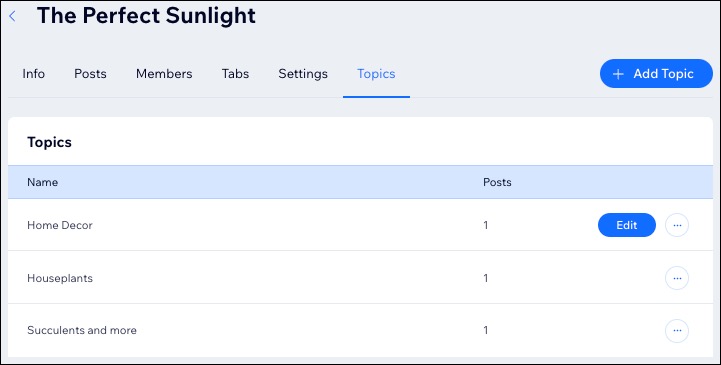Edit the Home Decor topic
The image size is (721, 365).
tap(627, 225)
